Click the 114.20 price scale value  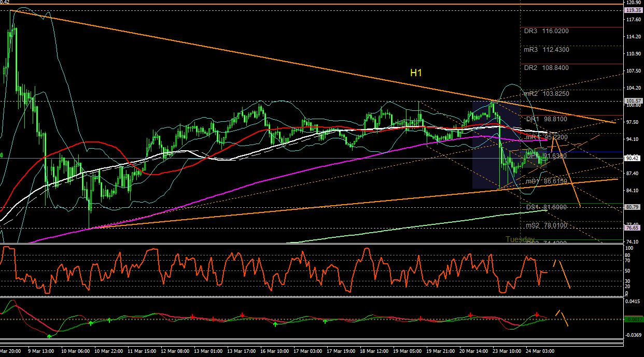click(x=634, y=37)
